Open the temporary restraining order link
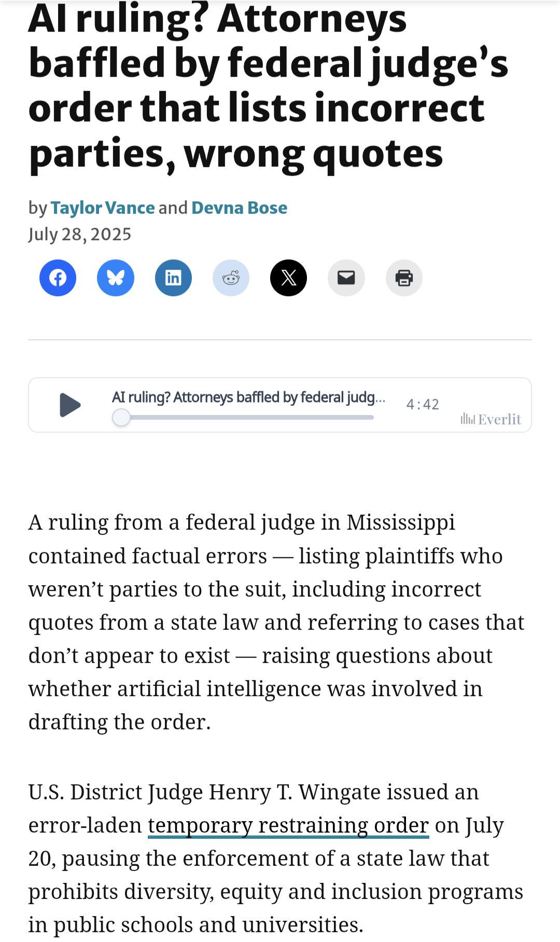The image size is (560, 942). (x=288, y=825)
